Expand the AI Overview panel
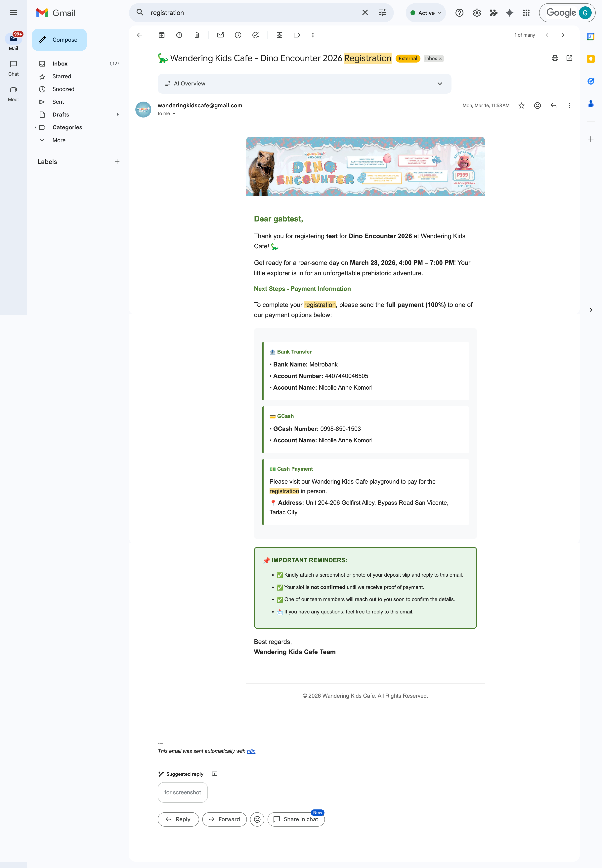 tap(439, 84)
